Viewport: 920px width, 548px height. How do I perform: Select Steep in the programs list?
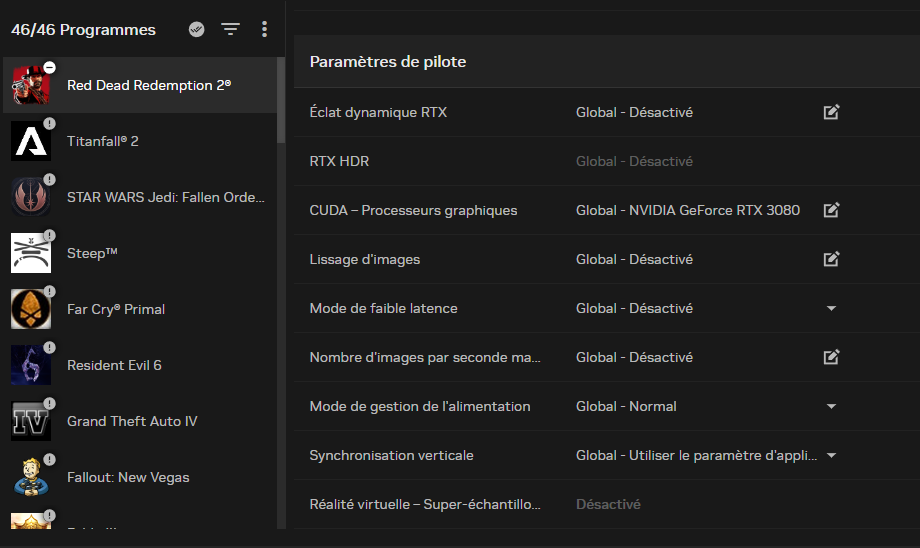[x=92, y=253]
